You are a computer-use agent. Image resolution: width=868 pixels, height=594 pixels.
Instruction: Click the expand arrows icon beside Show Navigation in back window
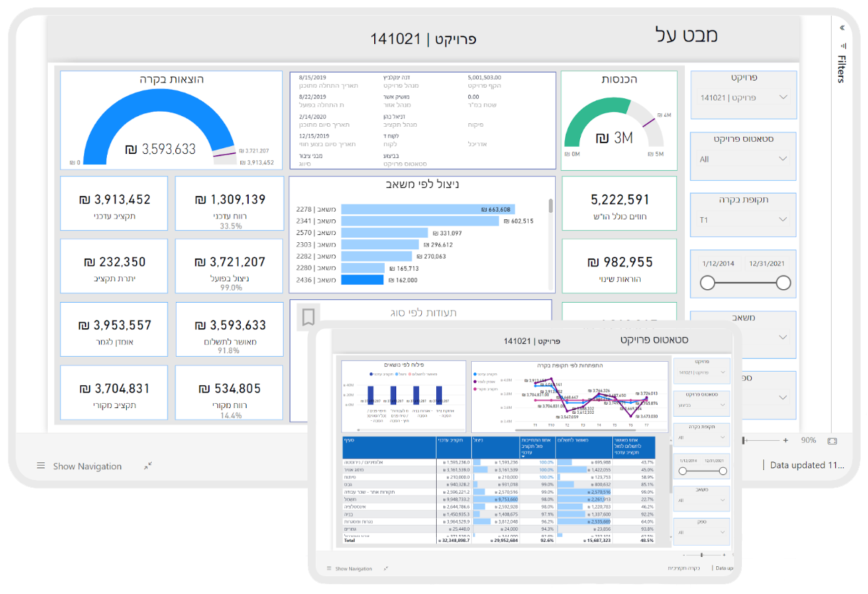coord(148,466)
